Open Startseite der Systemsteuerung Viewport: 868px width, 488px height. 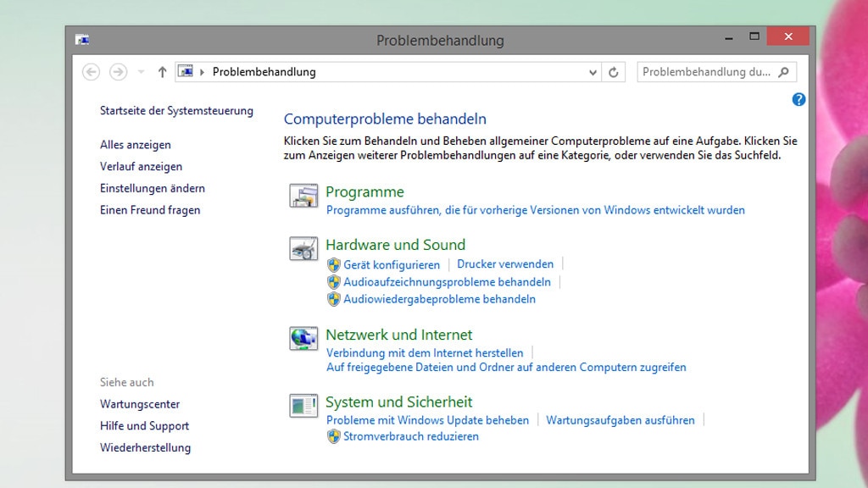coord(176,111)
